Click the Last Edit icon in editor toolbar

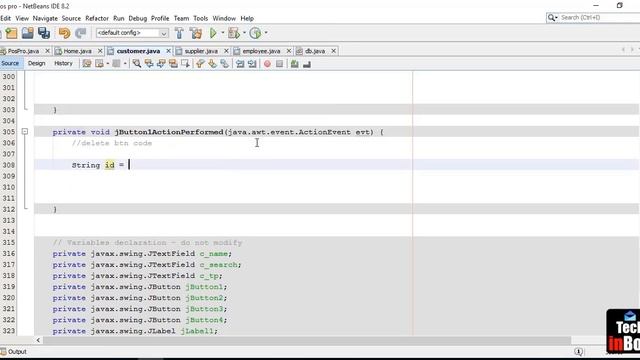(87, 64)
